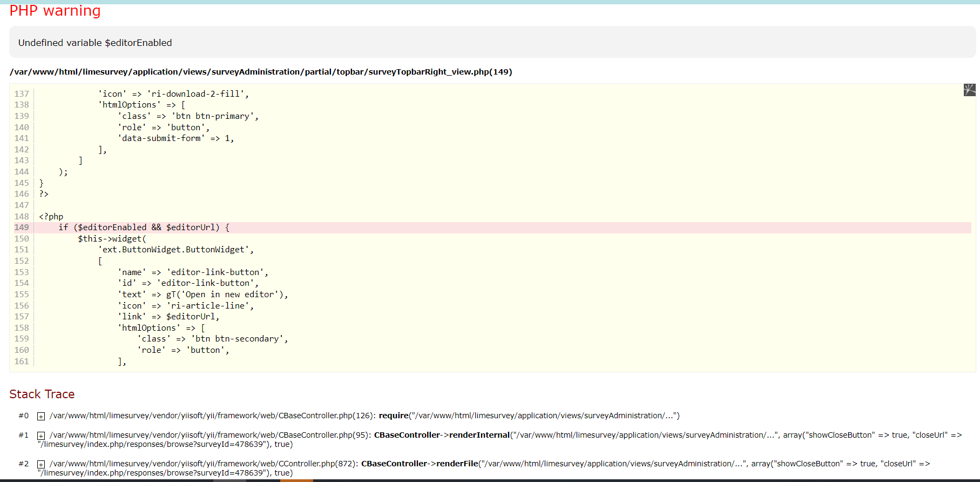Click the 'Open in new editor' code line
The image size is (980, 482).
click(x=202, y=294)
